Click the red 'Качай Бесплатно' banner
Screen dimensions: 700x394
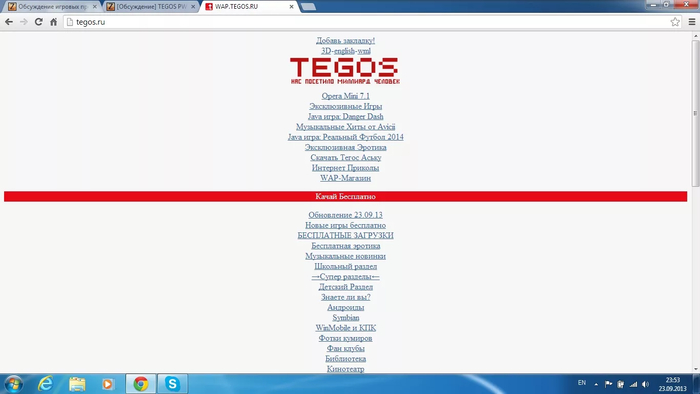click(x=346, y=196)
